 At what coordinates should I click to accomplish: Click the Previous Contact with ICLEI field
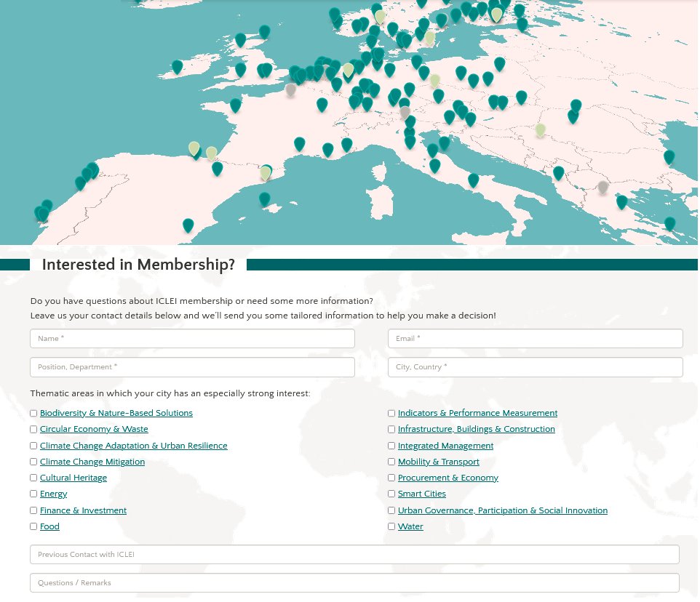[354, 555]
